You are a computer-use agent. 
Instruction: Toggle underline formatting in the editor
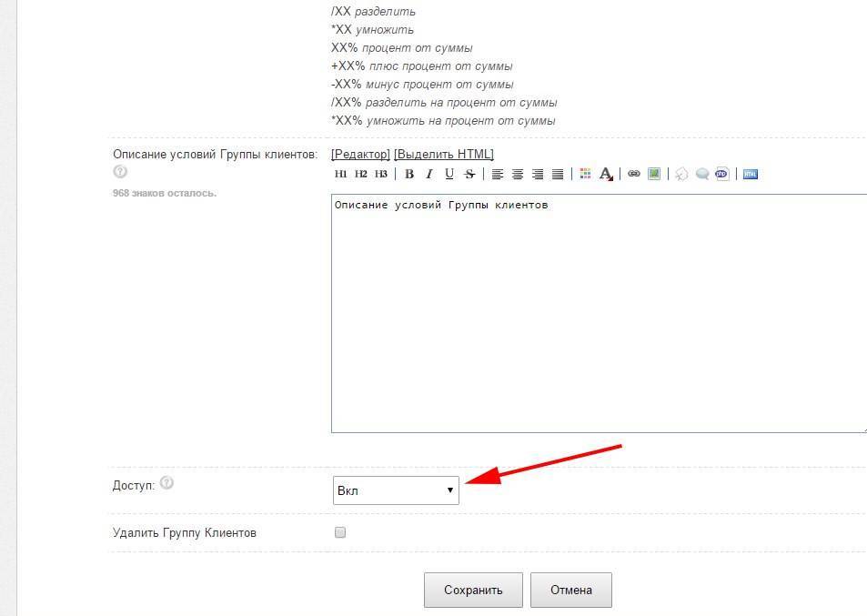449,174
